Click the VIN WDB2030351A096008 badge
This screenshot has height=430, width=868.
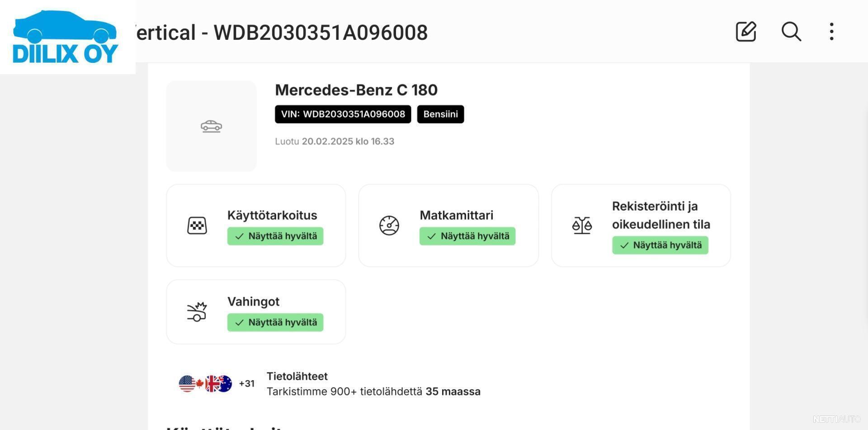(x=343, y=114)
